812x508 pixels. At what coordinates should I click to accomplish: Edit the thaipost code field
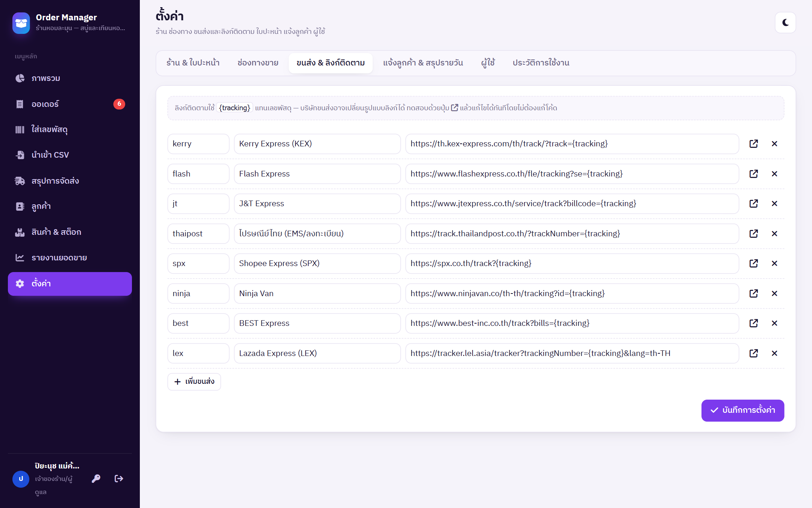pyautogui.click(x=198, y=234)
